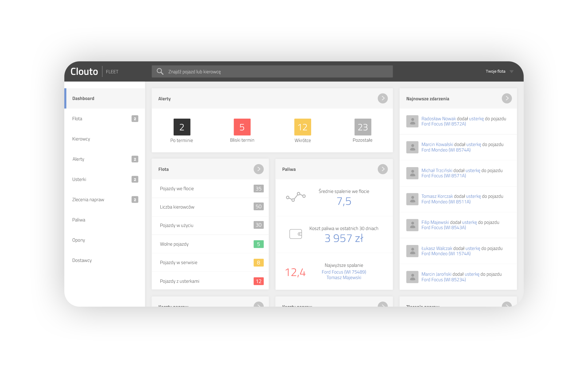Image resolution: width=588 pixels, height=368 pixels.
Task: Click Radosław Nowak avatar icon
Action: tap(412, 121)
